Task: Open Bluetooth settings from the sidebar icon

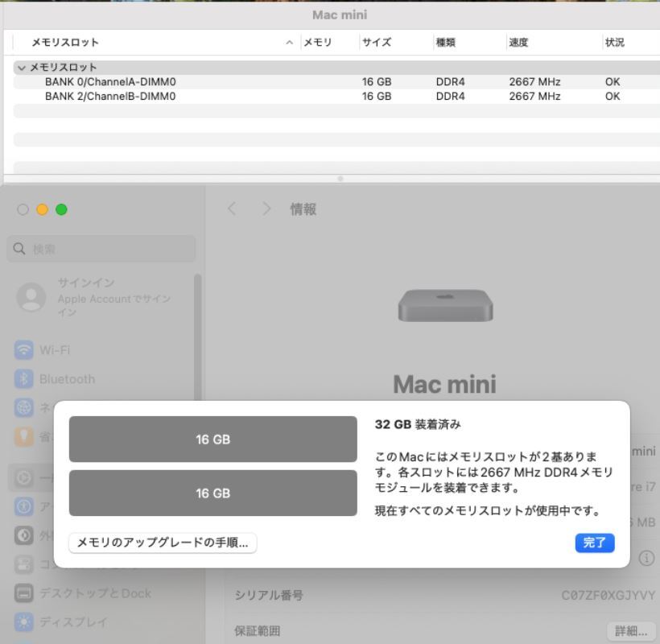Action: click(x=24, y=378)
